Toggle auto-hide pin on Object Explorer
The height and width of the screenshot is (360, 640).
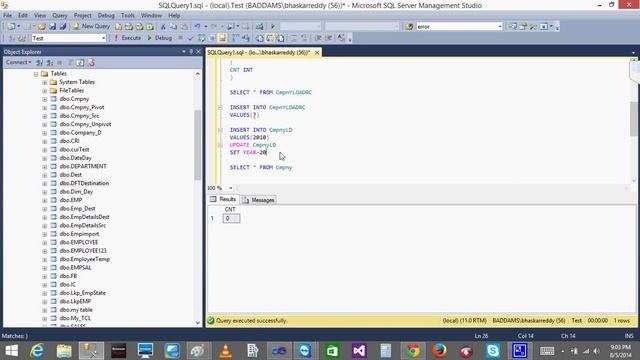[191, 51]
